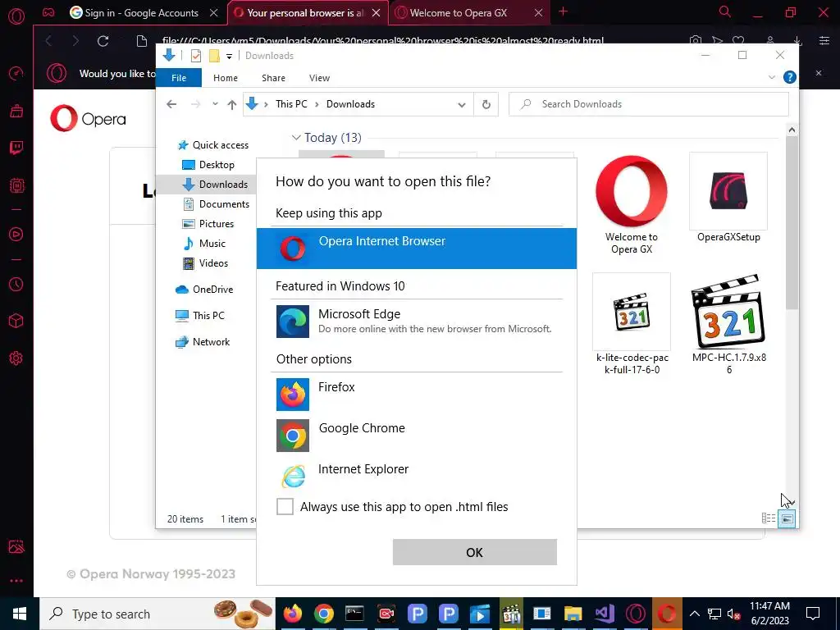840x630 pixels.
Task: Open the GX Corner gamepad icon
Action: 48,12
